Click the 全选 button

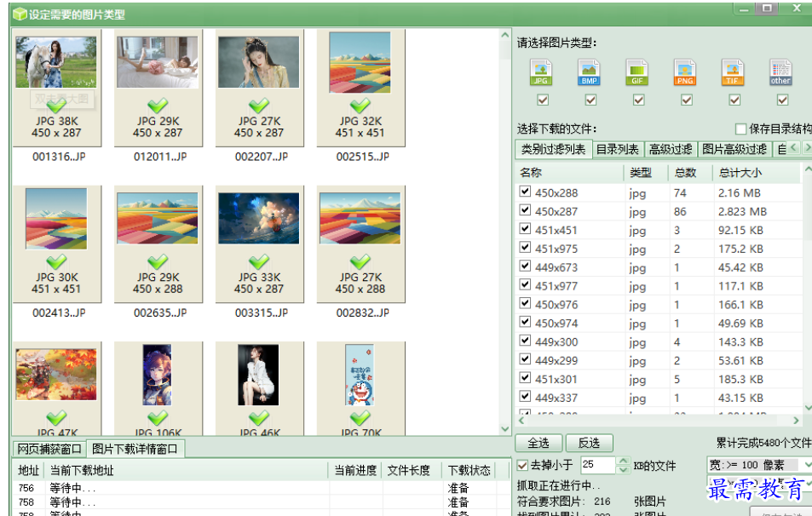point(538,443)
